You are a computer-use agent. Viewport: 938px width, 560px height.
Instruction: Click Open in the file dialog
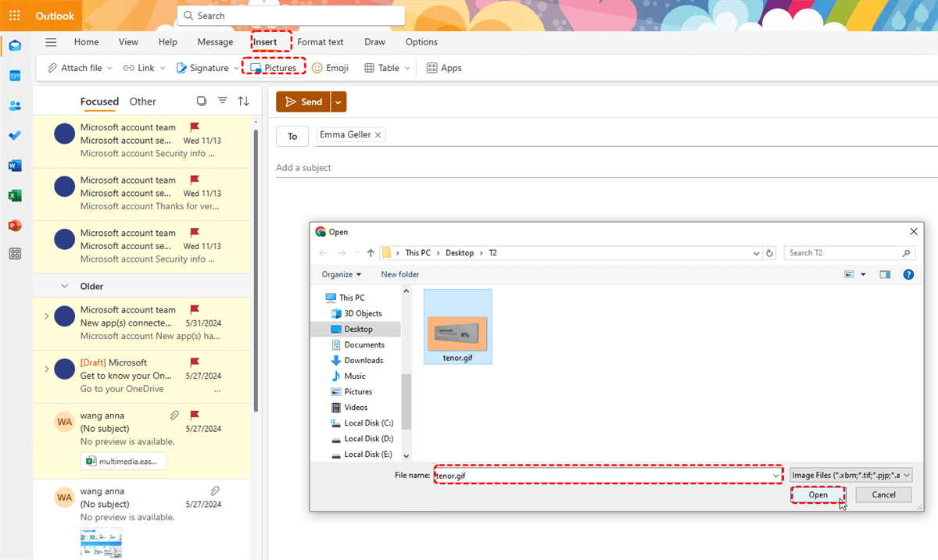tap(818, 494)
